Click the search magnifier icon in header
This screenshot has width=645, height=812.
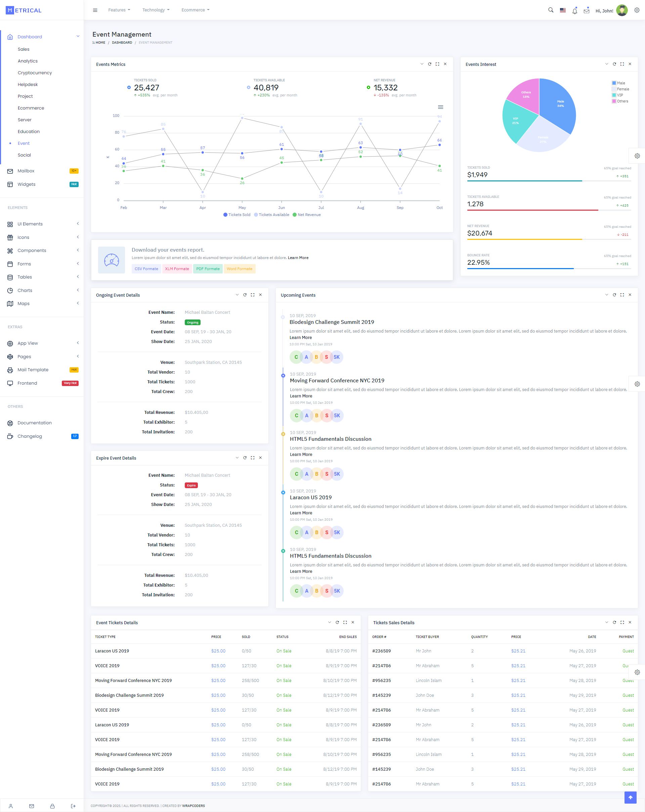[551, 10]
